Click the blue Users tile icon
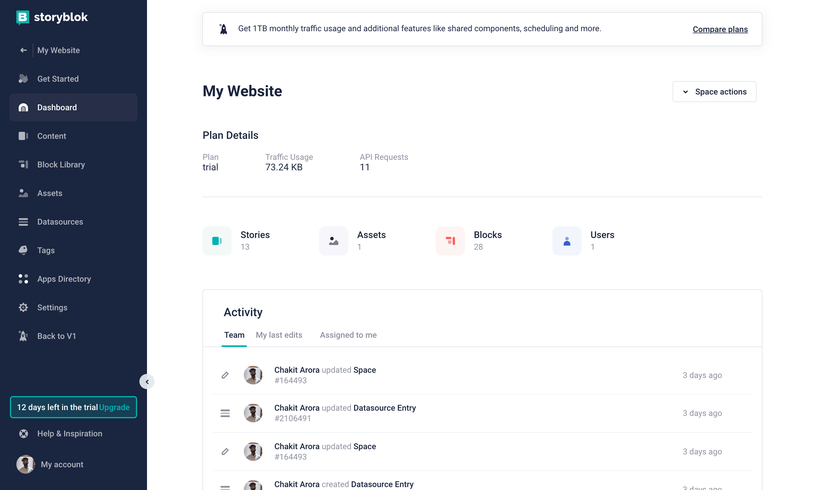 (567, 241)
